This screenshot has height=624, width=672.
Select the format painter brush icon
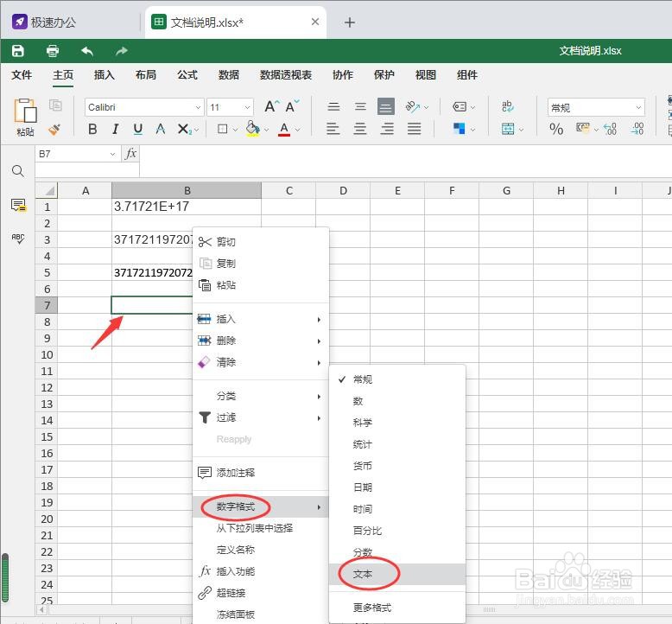[x=54, y=129]
